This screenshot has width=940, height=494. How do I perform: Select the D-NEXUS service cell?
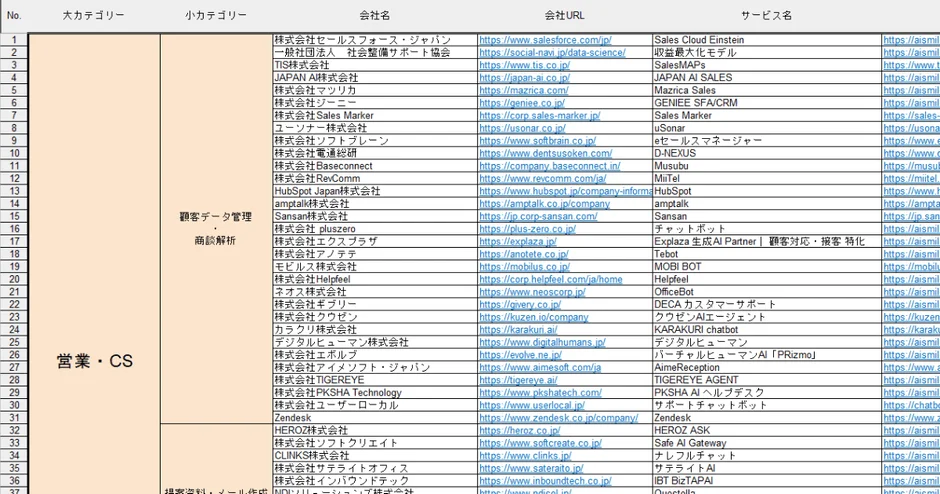(767, 153)
